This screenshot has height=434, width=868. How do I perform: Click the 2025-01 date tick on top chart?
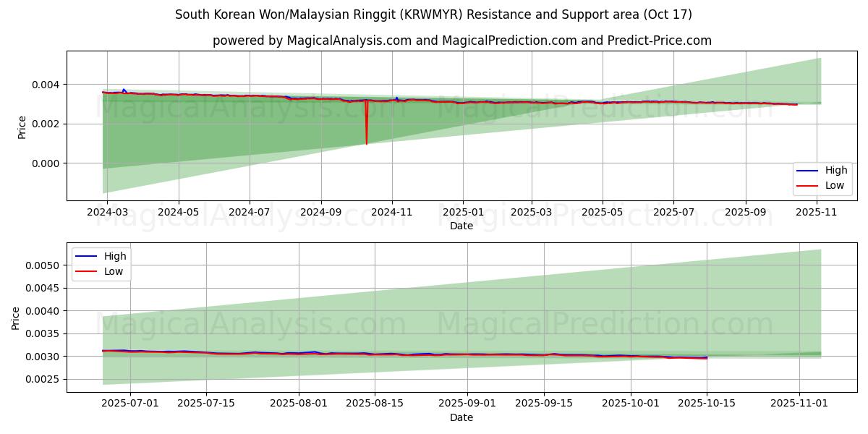462,213
